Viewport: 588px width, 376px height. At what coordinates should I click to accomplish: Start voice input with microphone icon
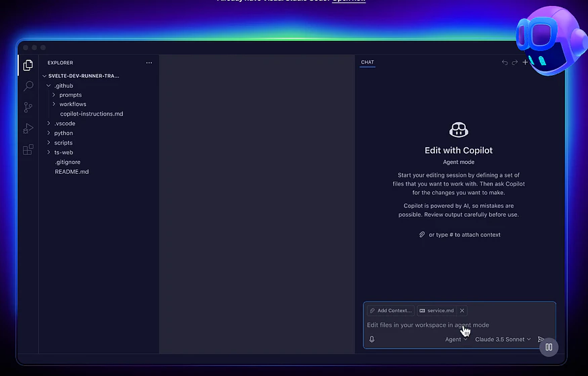(372, 339)
